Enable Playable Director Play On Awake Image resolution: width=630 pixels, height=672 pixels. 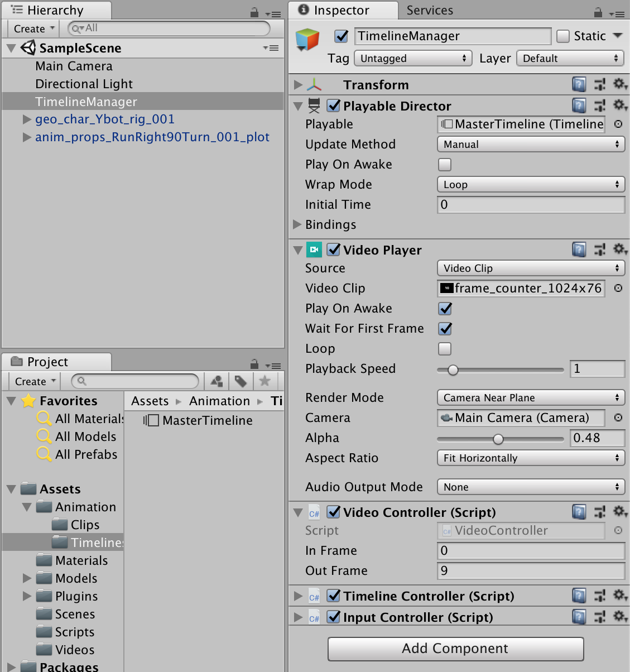tap(445, 165)
